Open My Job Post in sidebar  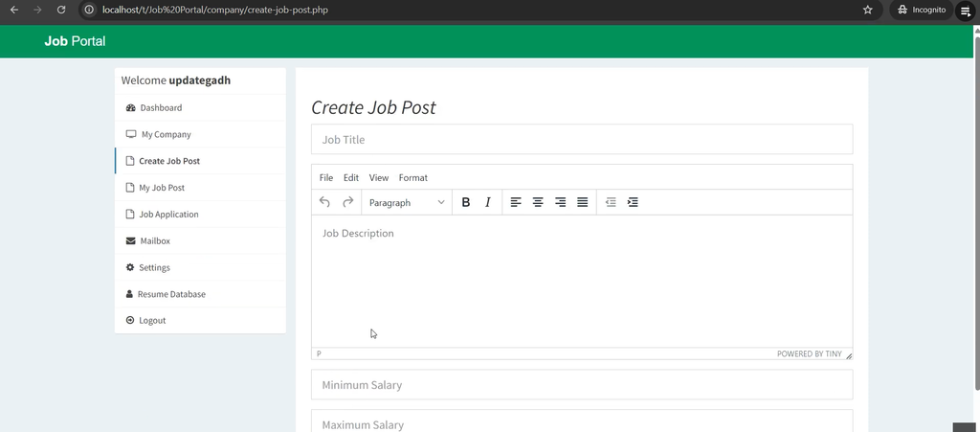pos(201,188)
